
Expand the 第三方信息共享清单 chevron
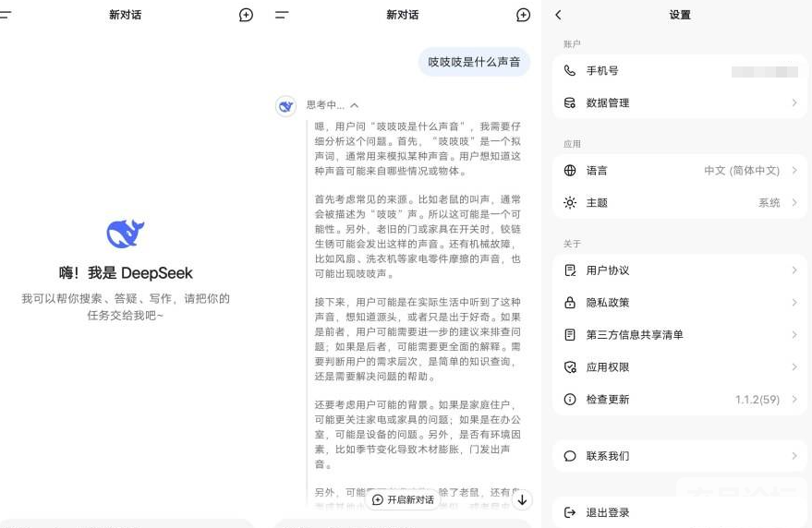(x=794, y=334)
